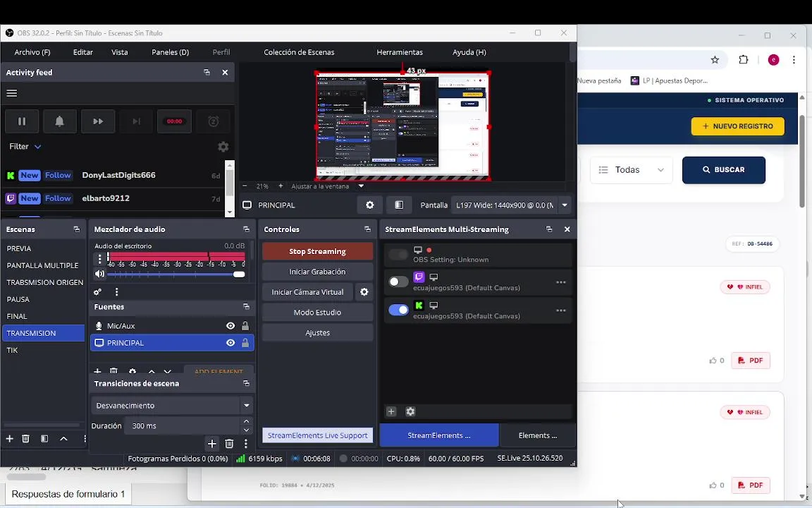
Task: Click the fast-forward skip alerts button
Action: tap(98, 121)
